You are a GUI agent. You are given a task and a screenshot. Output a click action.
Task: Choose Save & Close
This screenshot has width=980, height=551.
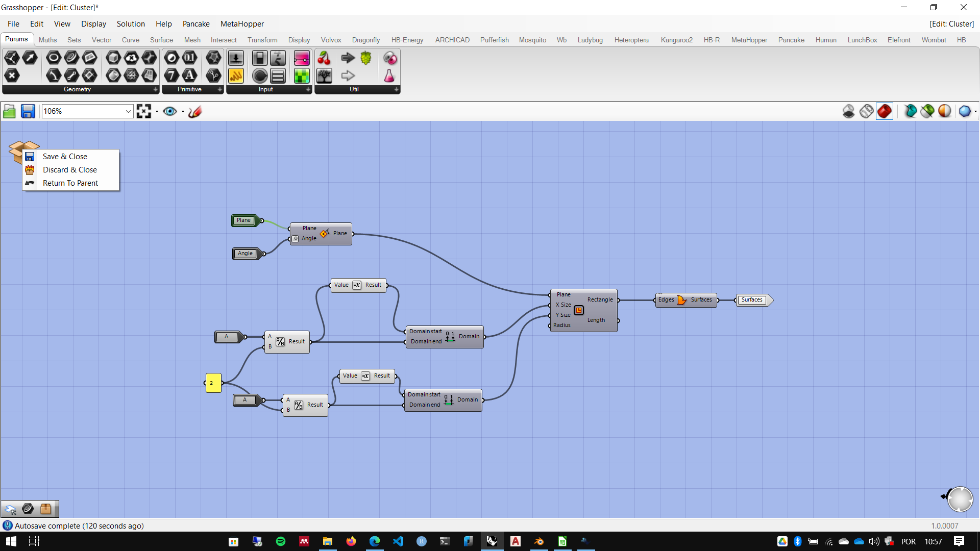tap(71, 157)
